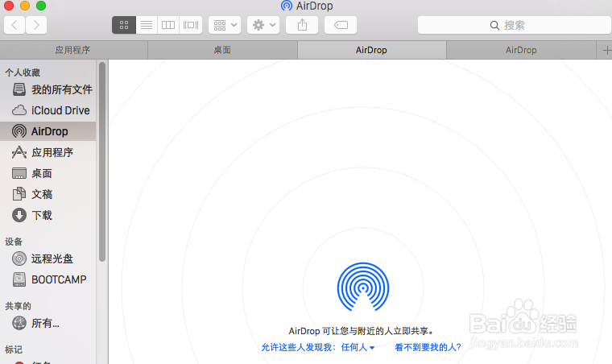The image size is (612, 364).
Task: Click the 我的所有文件 sidebar icon
Action: (19, 89)
